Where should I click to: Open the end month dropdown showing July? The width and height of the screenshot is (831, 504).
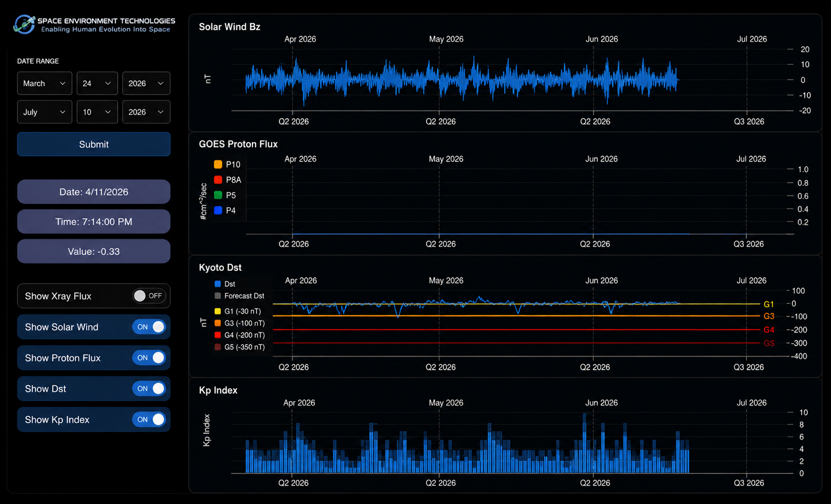click(44, 112)
